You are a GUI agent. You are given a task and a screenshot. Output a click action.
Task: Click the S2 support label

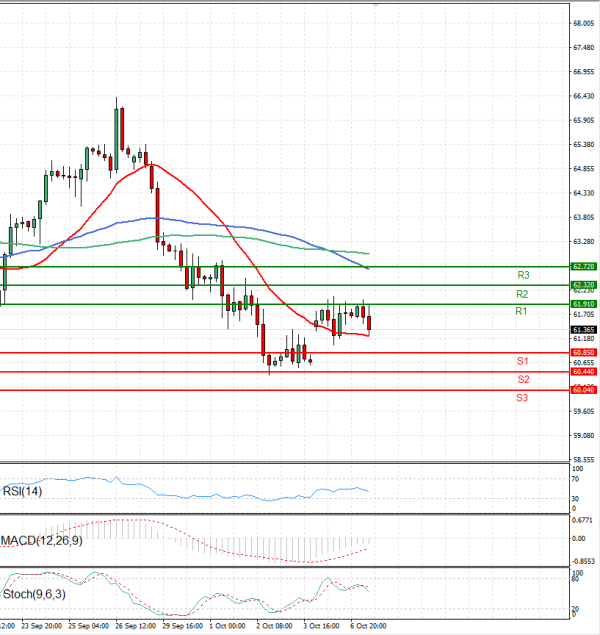pyautogui.click(x=523, y=379)
